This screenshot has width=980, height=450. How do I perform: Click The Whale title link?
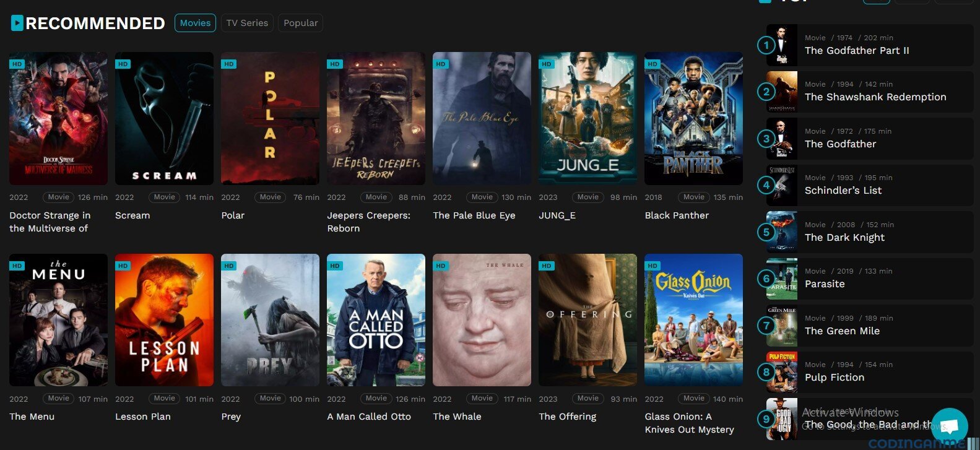click(x=457, y=417)
